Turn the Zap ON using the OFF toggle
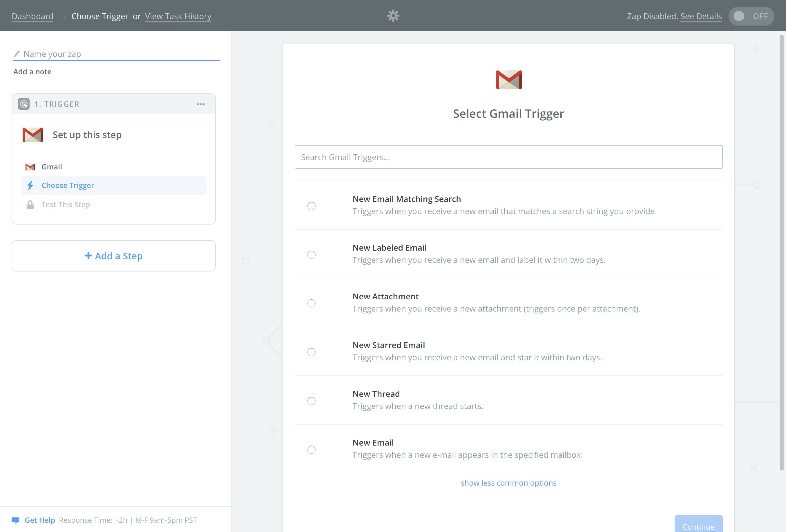786x532 pixels. pyautogui.click(x=751, y=16)
